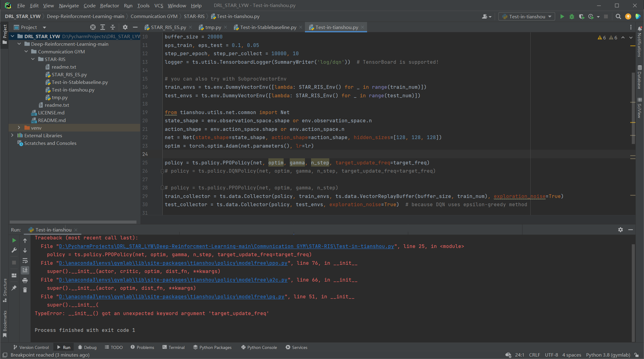Click the Project panel horizontal scrollbar
Viewport: 644px width, 359px height.
coord(73,222)
